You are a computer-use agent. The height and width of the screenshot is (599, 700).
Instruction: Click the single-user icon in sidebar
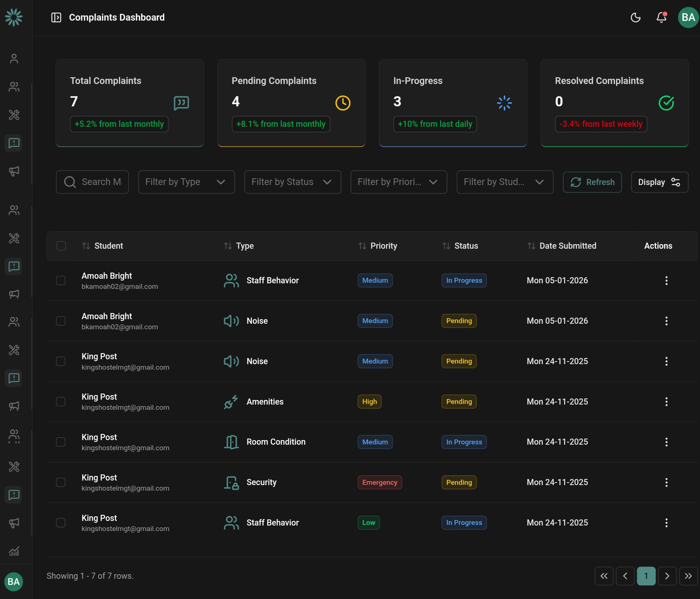pos(14,59)
